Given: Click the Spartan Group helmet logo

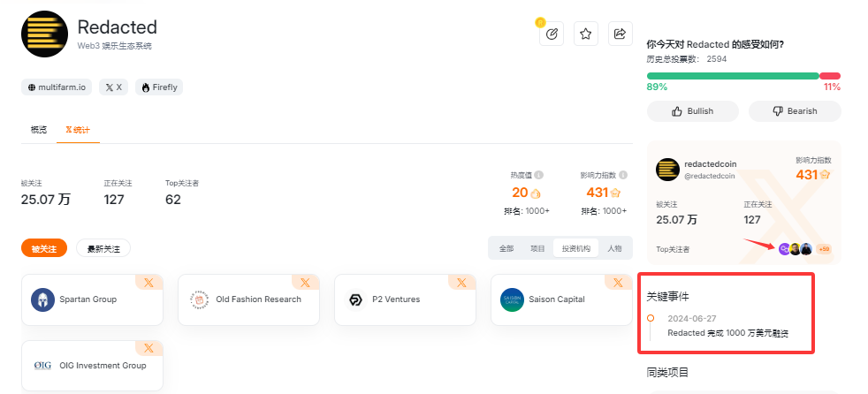Looking at the screenshot, I should coord(42,299).
